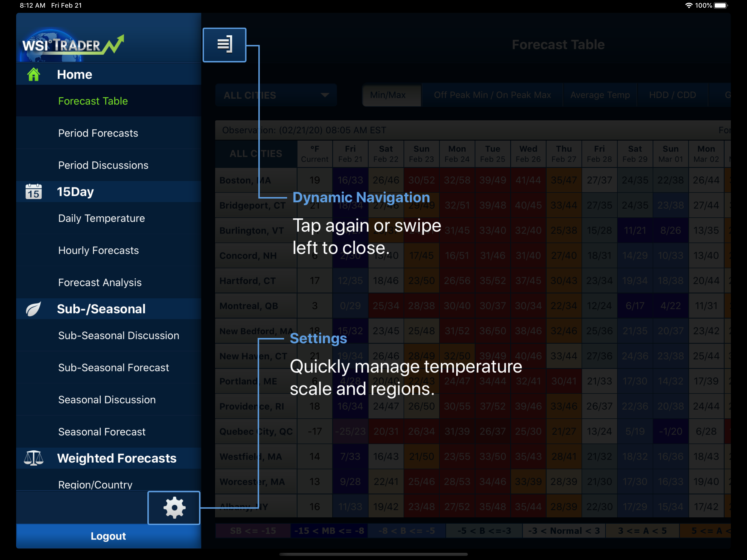747x560 pixels.
Task: Switch to the Min/Max tab
Action: click(x=391, y=95)
